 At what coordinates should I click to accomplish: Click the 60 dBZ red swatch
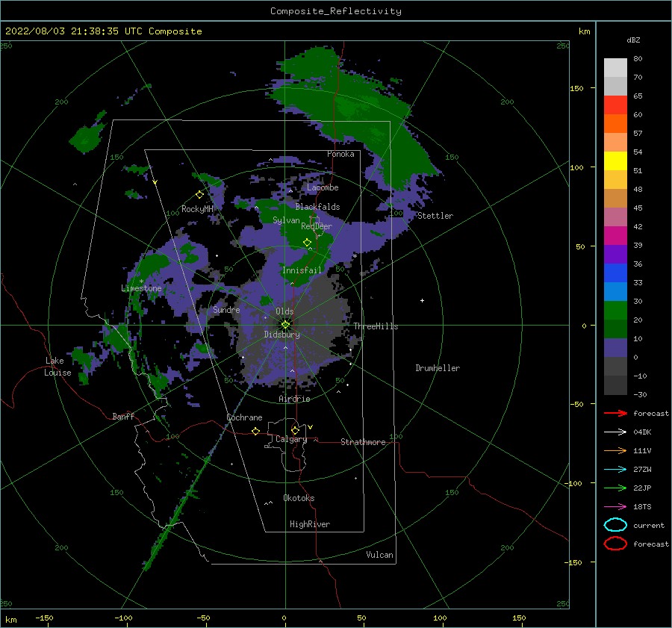[615, 105]
